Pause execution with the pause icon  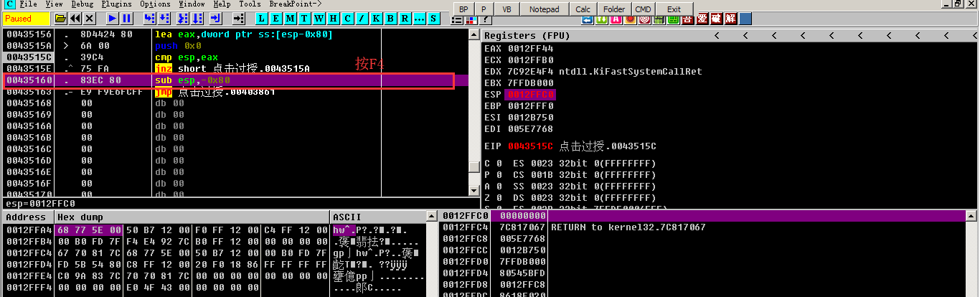coord(127,18)
